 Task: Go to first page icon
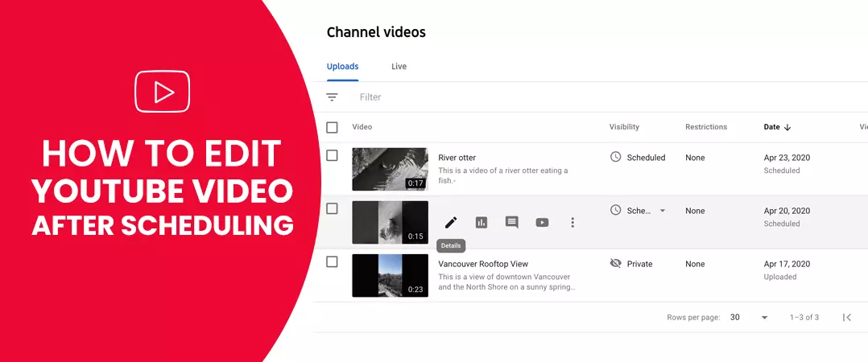pos(847,317)
